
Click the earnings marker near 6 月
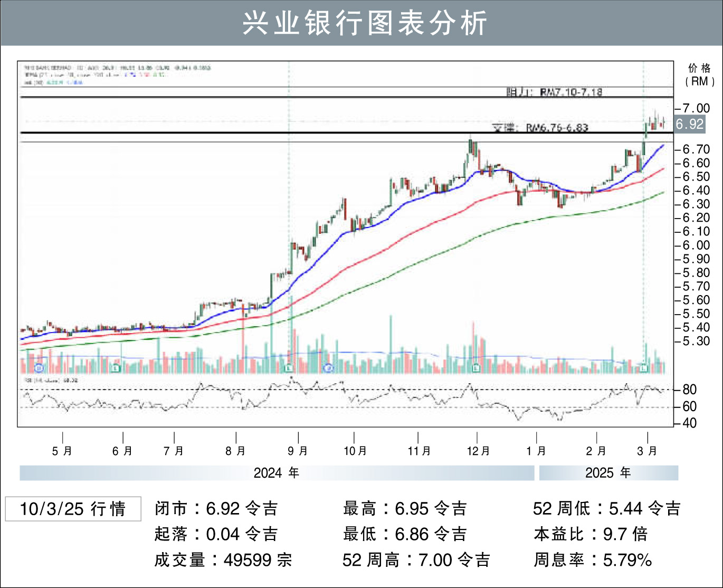click(x=117, y=368)
